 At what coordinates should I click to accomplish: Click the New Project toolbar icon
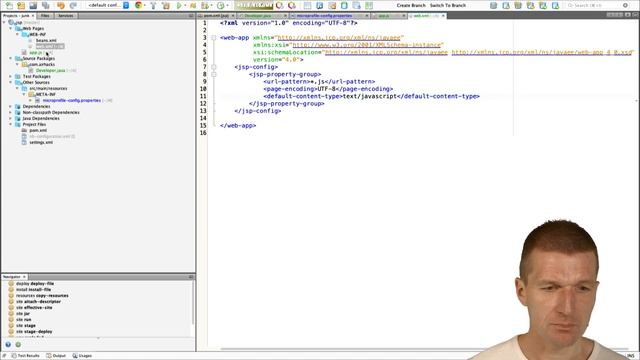(x=21, y=5)
